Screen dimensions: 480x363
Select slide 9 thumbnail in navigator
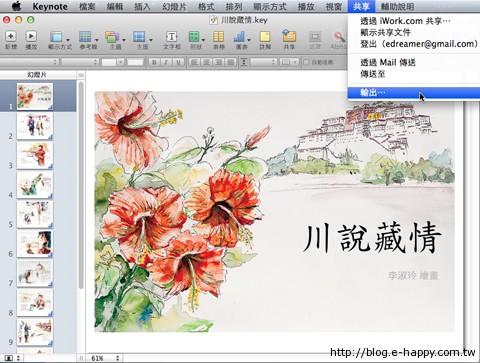point(35,332)
